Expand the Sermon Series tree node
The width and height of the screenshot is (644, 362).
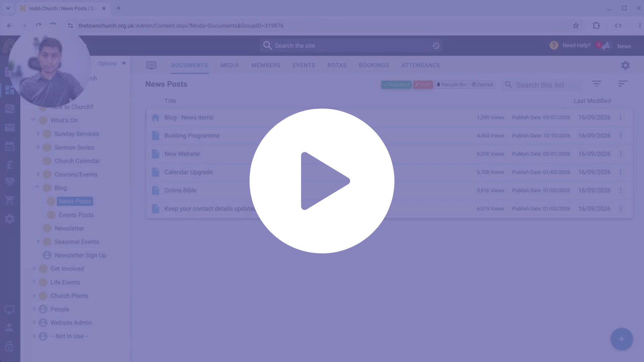pos(38,147)
